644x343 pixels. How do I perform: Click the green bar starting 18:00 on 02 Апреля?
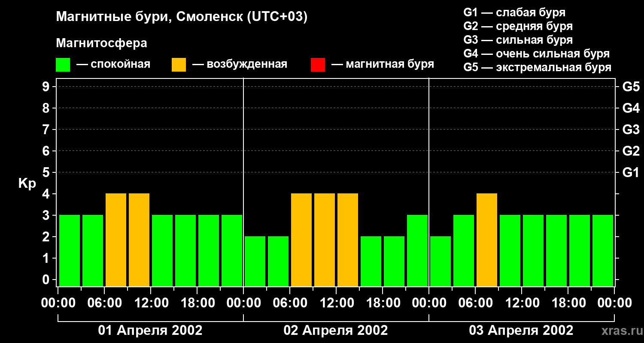point(394,261)
